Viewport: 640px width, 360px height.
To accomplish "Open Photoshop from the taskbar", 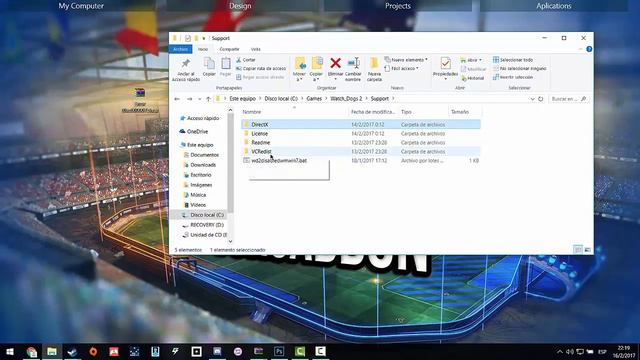I will [x=279, y=351].
